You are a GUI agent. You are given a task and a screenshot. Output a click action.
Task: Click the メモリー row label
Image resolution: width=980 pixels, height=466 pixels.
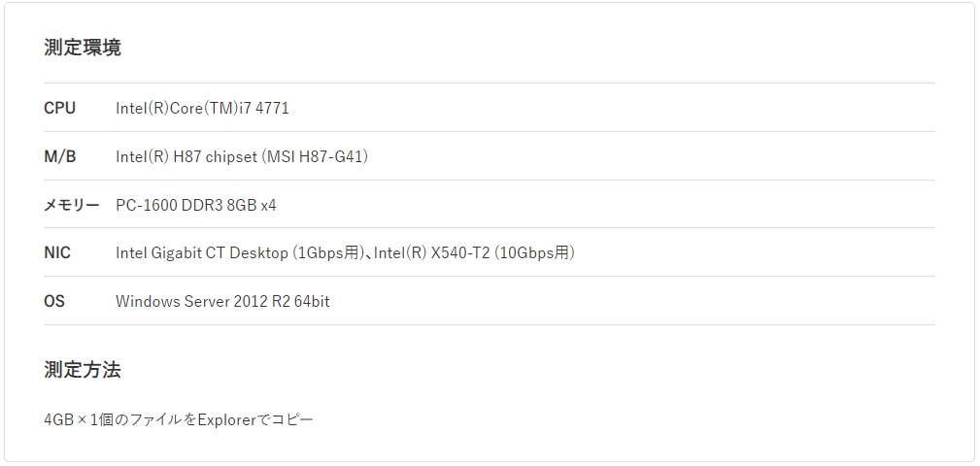click(x=71, y=205)
